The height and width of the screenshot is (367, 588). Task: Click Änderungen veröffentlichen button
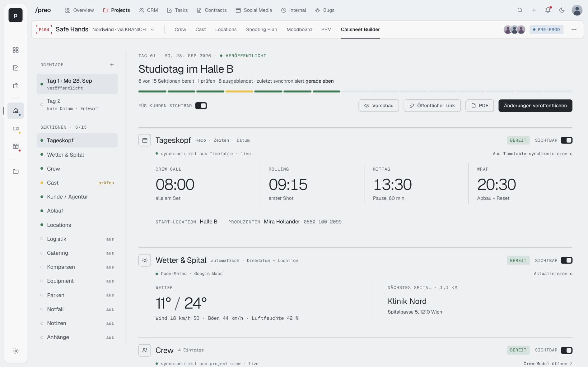[535, 106]
